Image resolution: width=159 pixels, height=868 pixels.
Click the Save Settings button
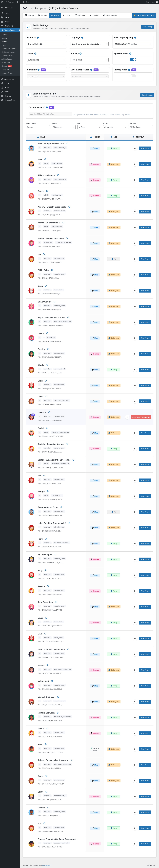click(147, 27)
